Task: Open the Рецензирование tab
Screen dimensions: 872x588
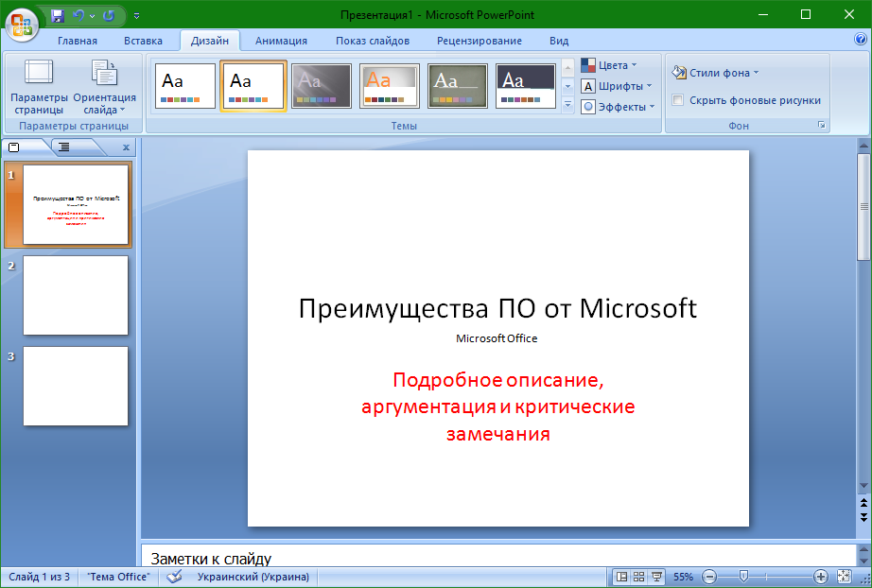Action: coord(480,41)
